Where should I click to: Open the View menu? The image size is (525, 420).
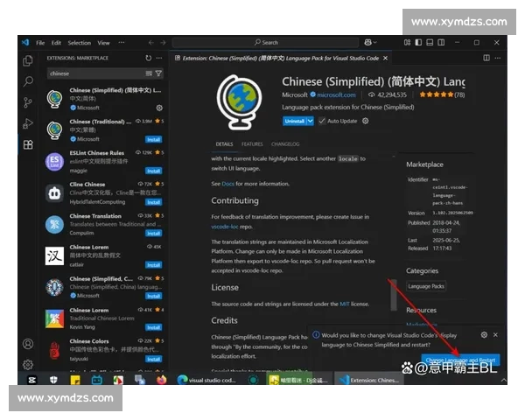tap(103, 43)
